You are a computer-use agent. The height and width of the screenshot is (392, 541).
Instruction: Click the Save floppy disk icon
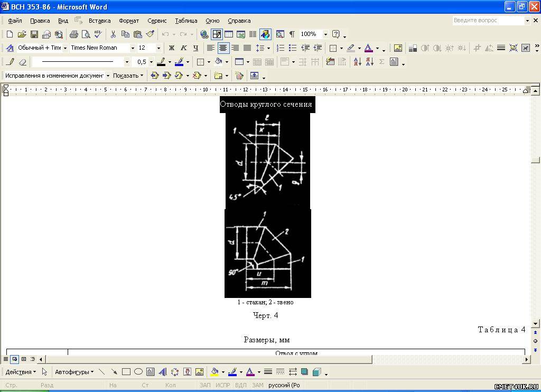[34, 34]
